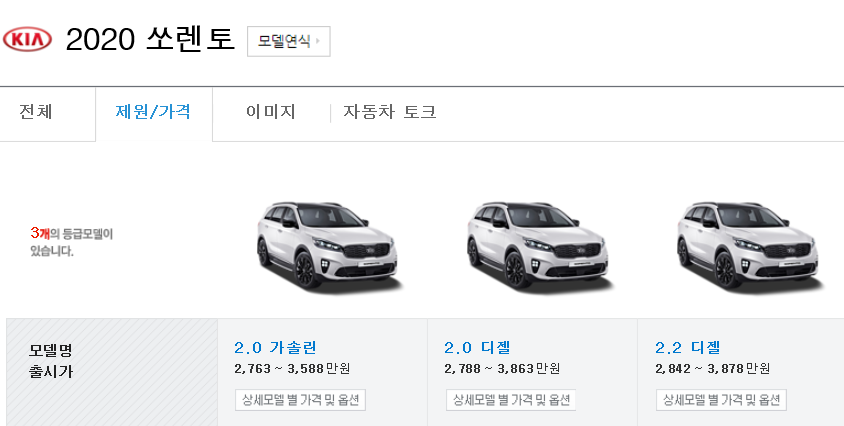Open the 모델연식 model year dropdown
This screenshot has width=844, height=426.
pos(289,41)
